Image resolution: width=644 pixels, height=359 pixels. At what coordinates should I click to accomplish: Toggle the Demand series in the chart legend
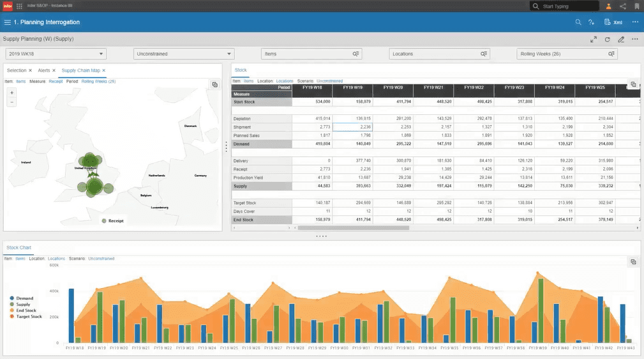[x=21, y=298]
